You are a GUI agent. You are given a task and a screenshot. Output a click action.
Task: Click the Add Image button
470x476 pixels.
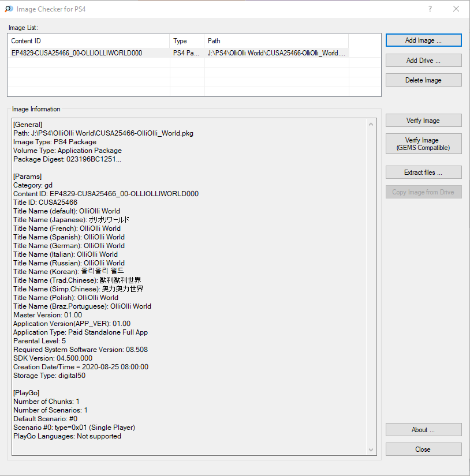pos(423,40)
